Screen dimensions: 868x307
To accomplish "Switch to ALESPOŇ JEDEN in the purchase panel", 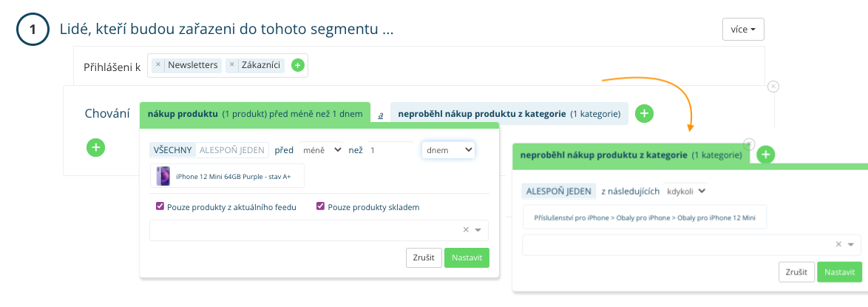I will [x=231, y=150].
